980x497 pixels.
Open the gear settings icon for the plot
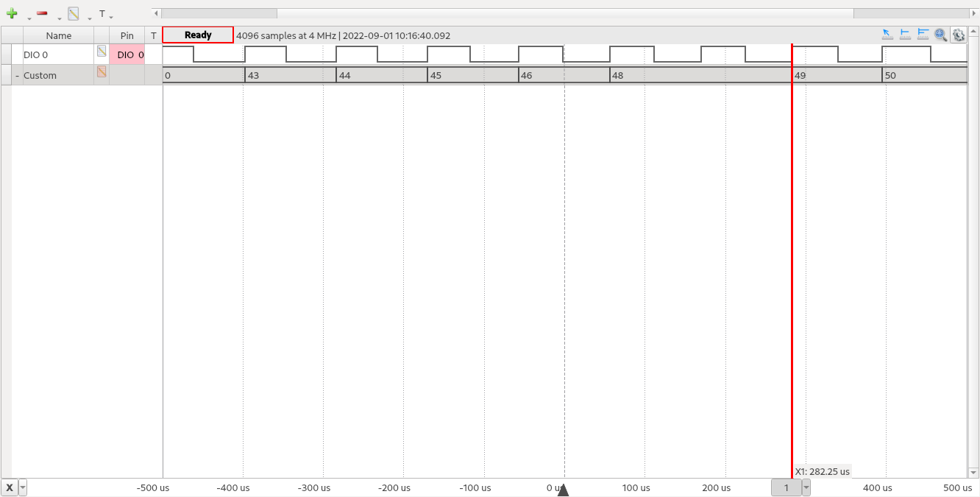(x=958, y=35)
